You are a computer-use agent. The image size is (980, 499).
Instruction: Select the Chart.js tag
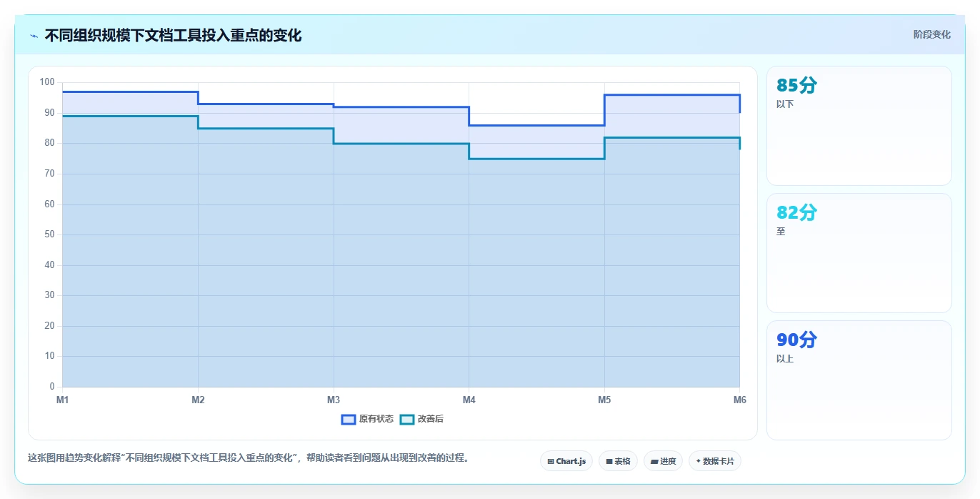pyautogui.click(x=566, y=461)
